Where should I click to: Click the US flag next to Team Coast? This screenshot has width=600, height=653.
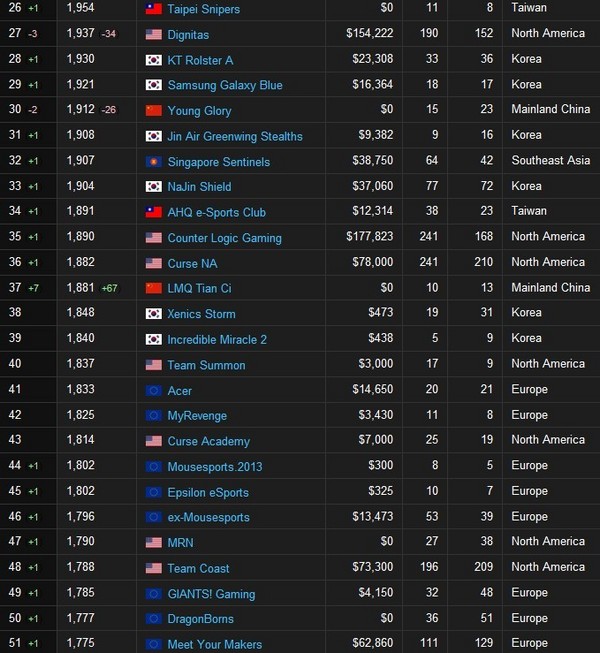click(x=153, y=568)
